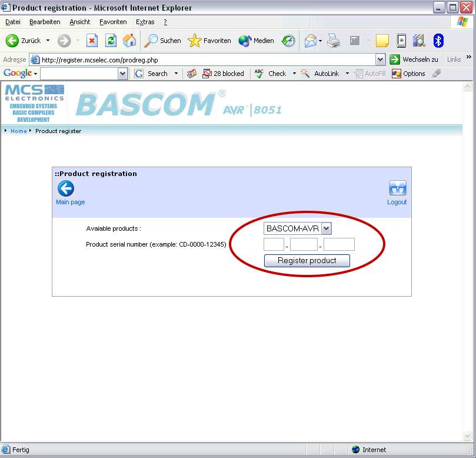476x458 pixels.
Task: Follow the Logout link text
Action: (397, 203)
